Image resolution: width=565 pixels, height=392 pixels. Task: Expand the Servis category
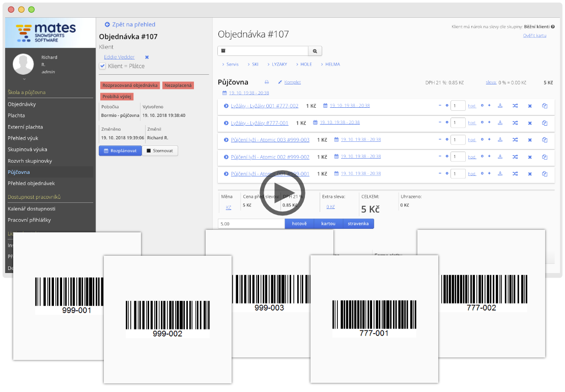pos(230,64)
